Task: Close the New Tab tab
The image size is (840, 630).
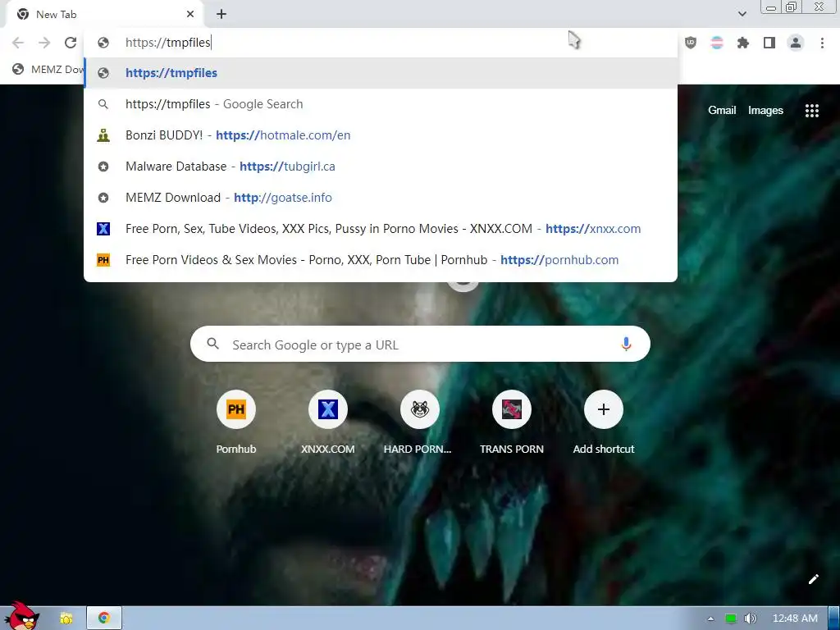Action: [190, 14]
